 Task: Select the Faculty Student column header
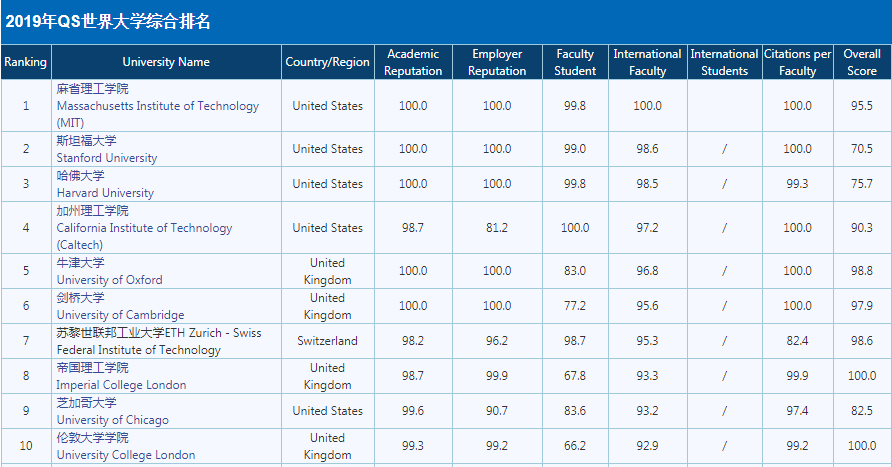click(575, 62)
